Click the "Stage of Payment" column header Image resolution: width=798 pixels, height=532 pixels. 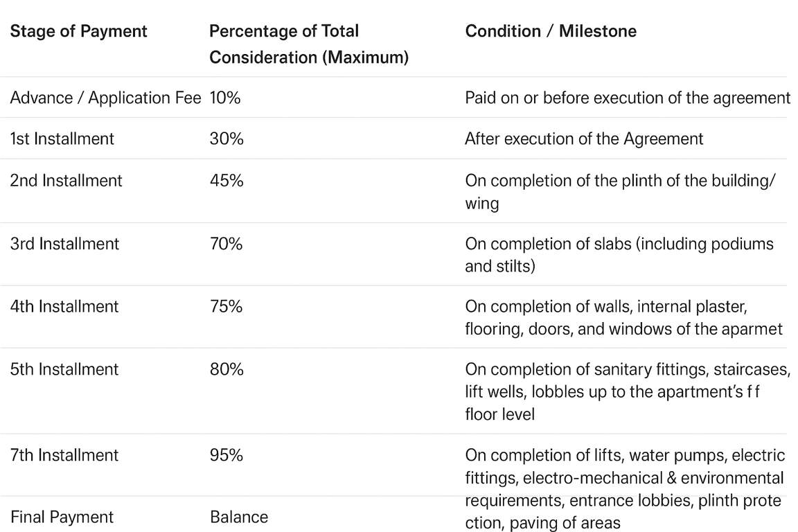point(78,31)
